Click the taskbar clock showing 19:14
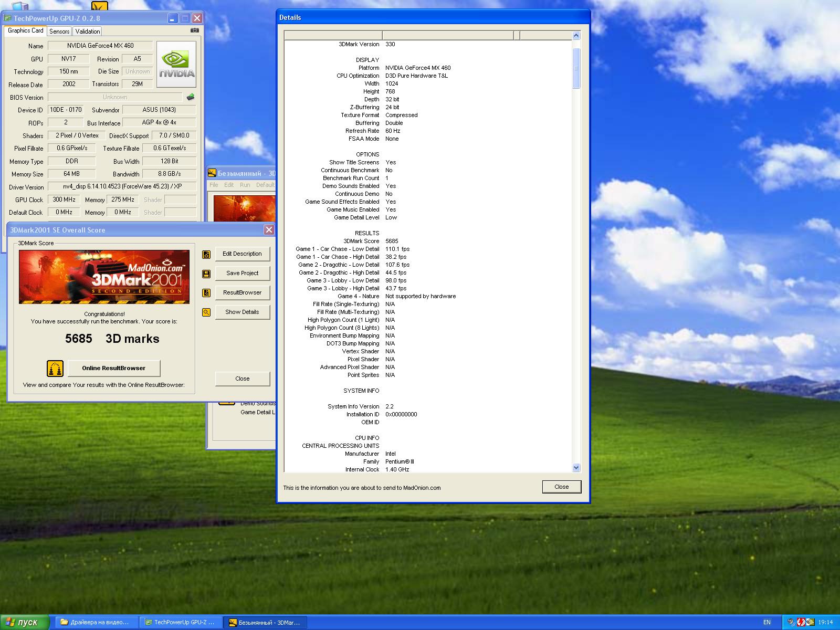The width and height of the screenshot is (840, 630). coord(826,622)
